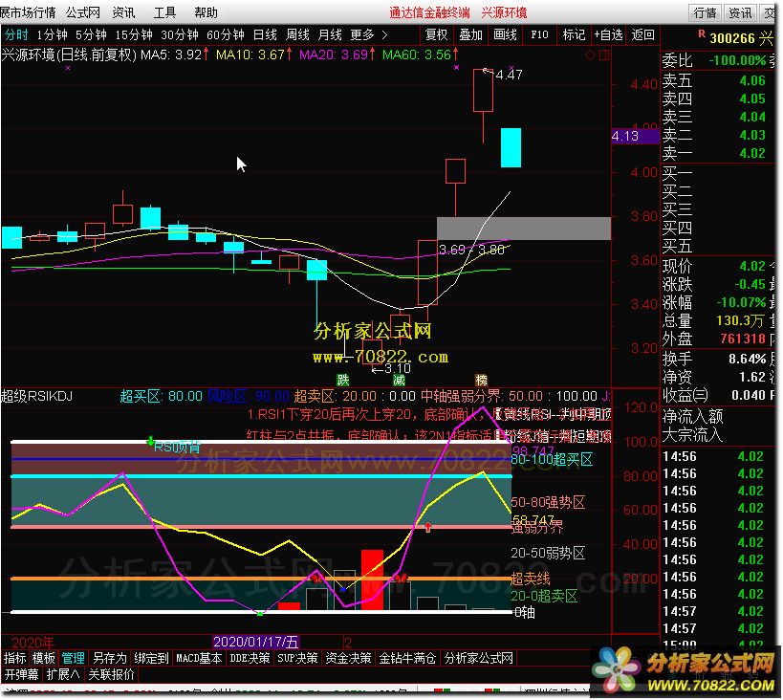Click the green RSI顶背 down-arrow marker

click(150, 441)
